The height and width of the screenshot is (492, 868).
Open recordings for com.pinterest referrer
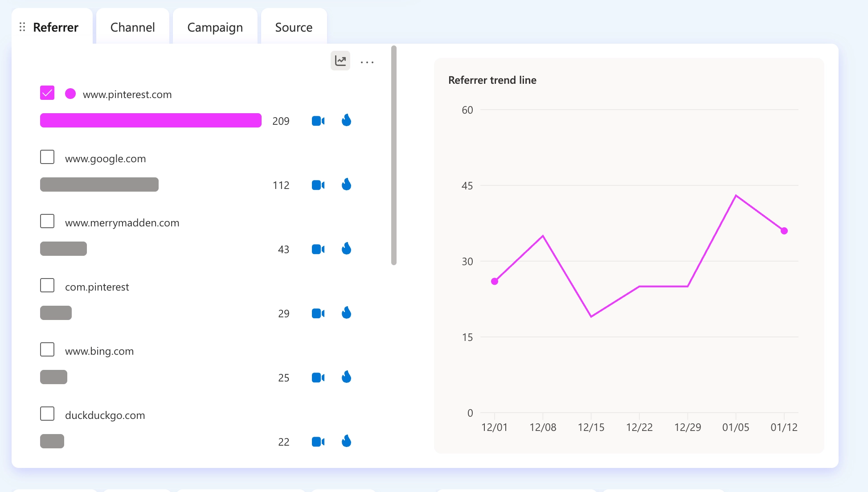tap(318, 313)
